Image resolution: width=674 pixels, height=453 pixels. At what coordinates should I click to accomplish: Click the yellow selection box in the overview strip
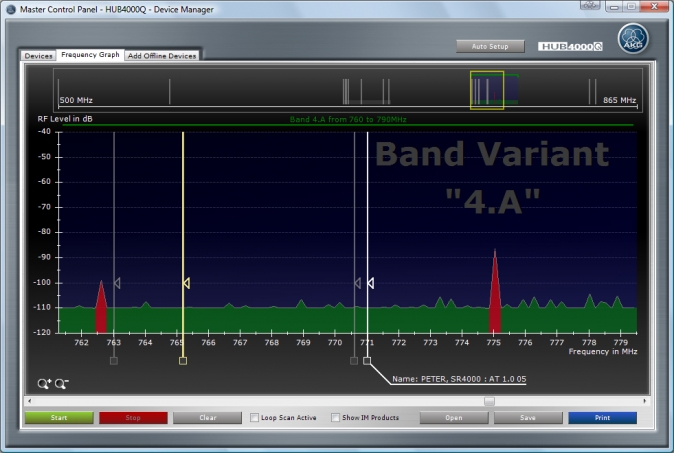click(x=487, y=90)
